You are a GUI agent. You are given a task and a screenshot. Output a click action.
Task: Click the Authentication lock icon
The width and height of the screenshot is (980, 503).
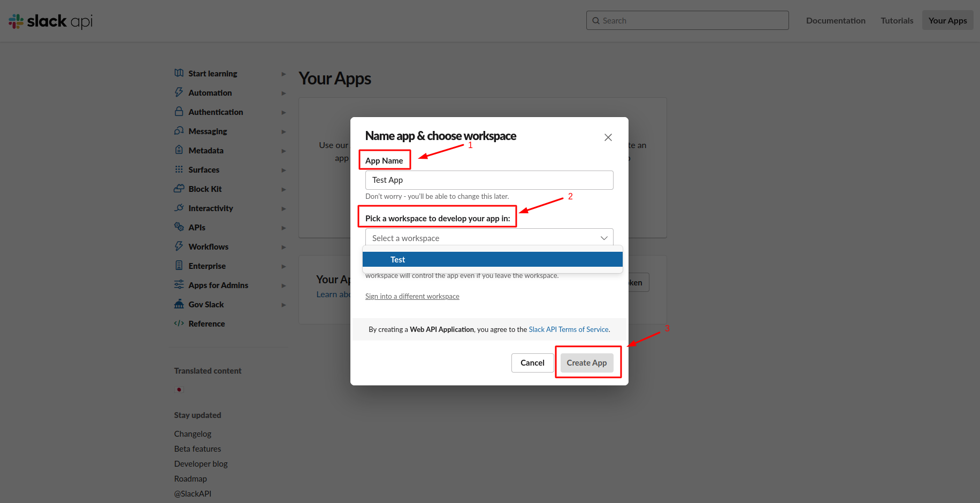click(x=179, y=111)
